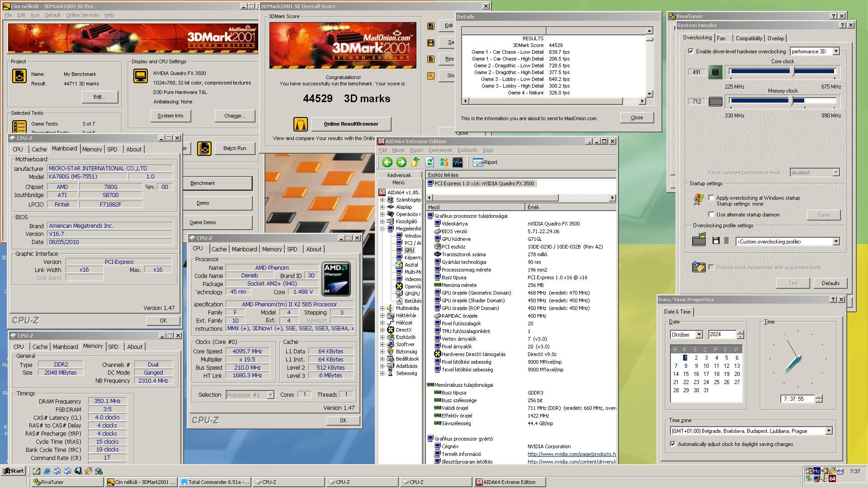Viewport: 868px width, 488px height.
Task: Open the AIDA64 benchmark graph icon
Action: pyautogui.click(x=458, y=162)
